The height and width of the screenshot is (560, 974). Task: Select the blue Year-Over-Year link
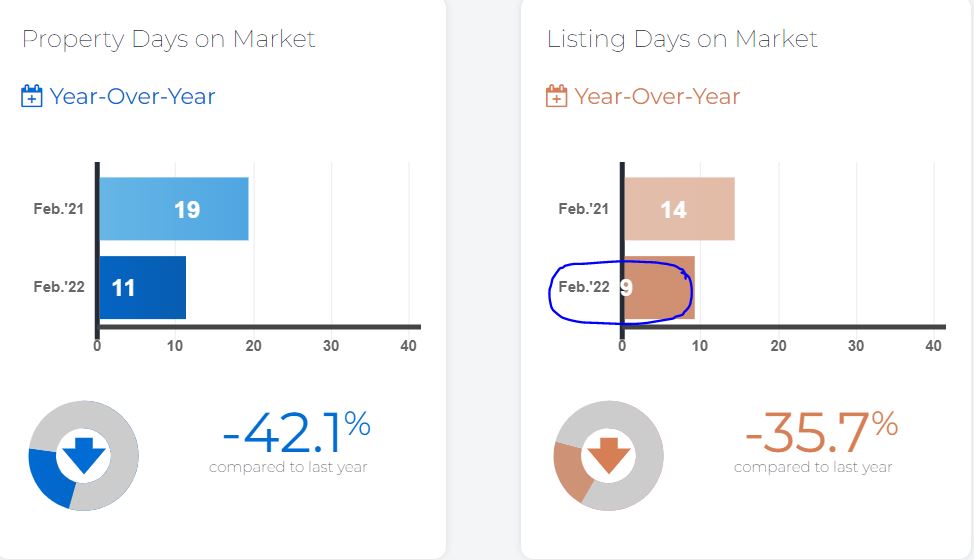coord(132,97)
